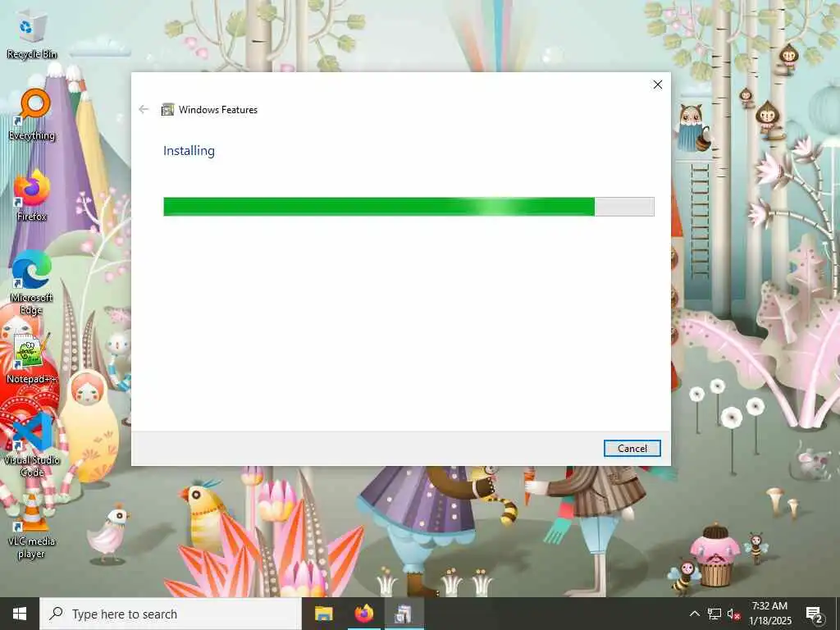Select the VLC media player desktop shortcut
840x630 pixels.
click(x=32, y=526)
